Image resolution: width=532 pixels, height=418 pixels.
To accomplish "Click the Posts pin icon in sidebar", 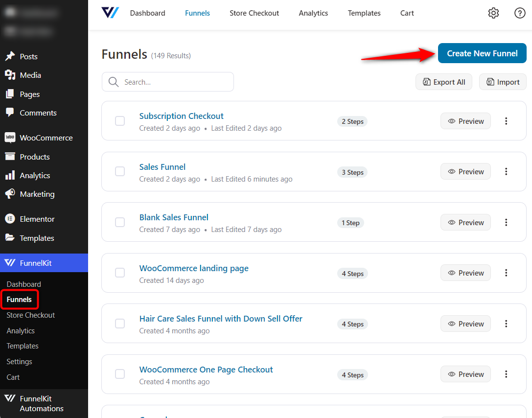I will coord(10,56).
